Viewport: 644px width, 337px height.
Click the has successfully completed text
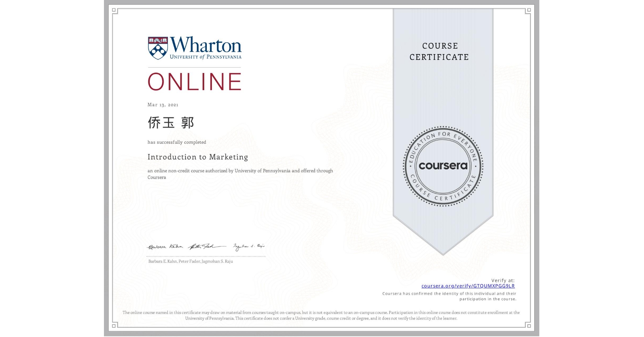pos(177,142)
